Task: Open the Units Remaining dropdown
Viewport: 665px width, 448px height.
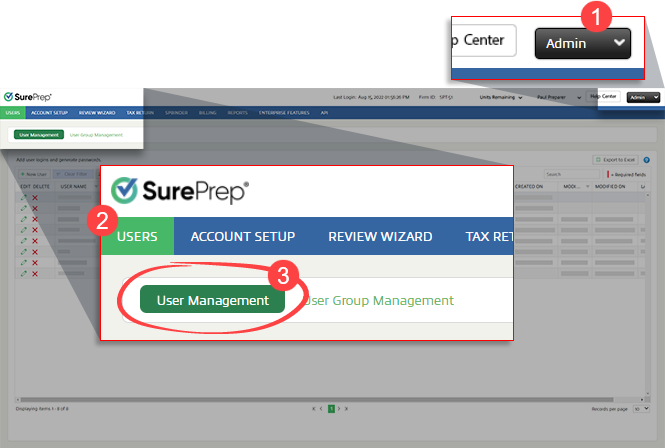Action: [x=500, y=97]
